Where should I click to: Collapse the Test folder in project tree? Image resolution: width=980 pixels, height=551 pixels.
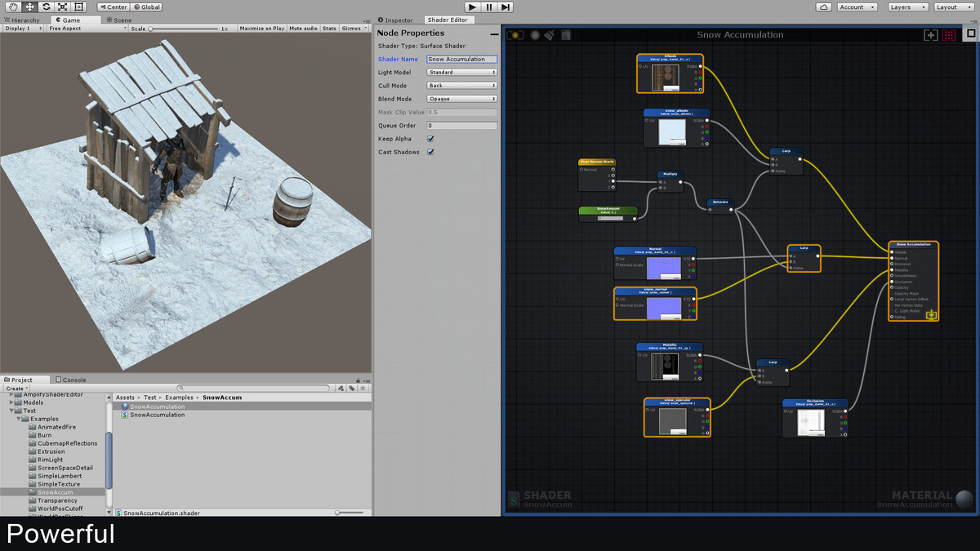(11, 411)
